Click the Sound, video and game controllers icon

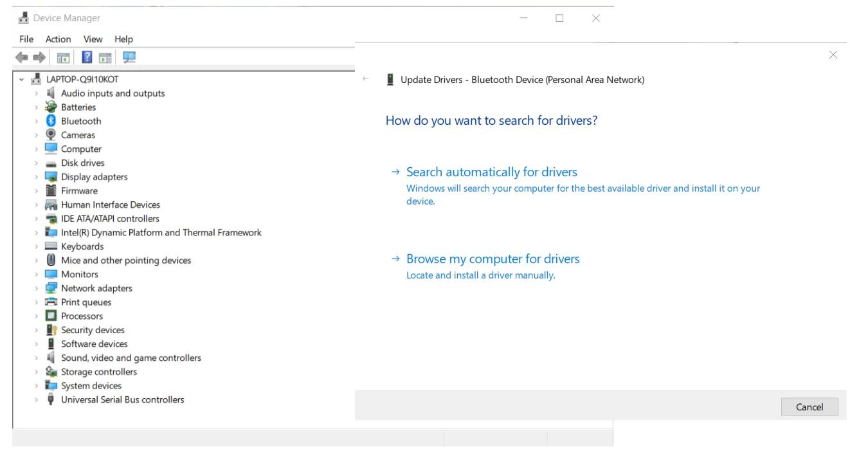tap(51, 358)
